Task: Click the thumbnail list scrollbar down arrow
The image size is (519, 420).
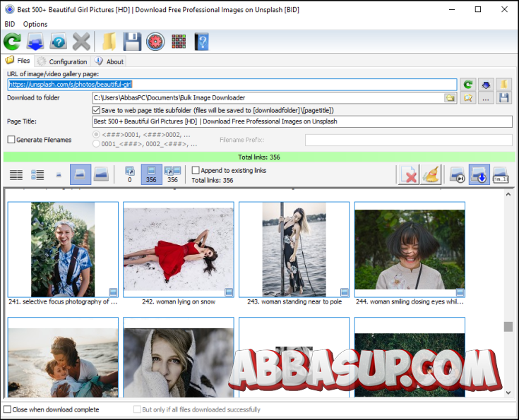Action: [508, 393]
